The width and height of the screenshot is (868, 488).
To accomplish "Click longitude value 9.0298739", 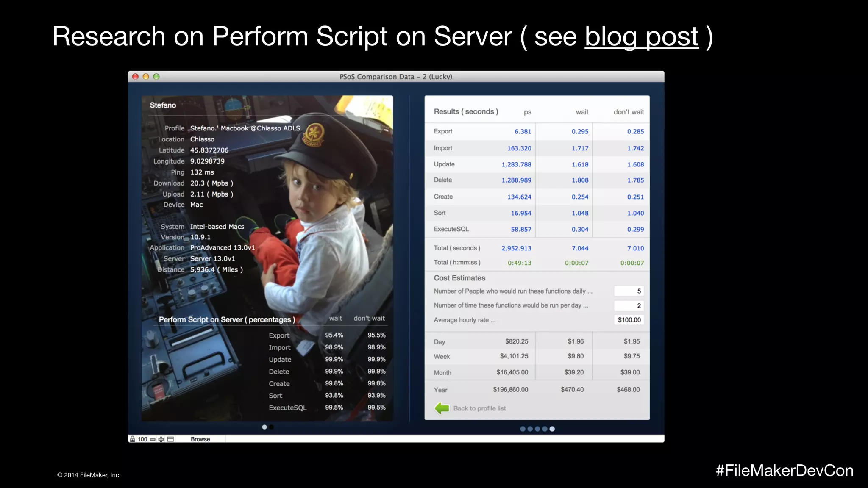I will 207,161.
